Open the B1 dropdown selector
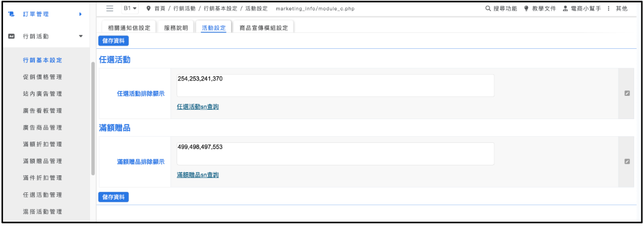The width and height of the screenshot is (644, 226). pyautogui.click(x=130, y=8)
